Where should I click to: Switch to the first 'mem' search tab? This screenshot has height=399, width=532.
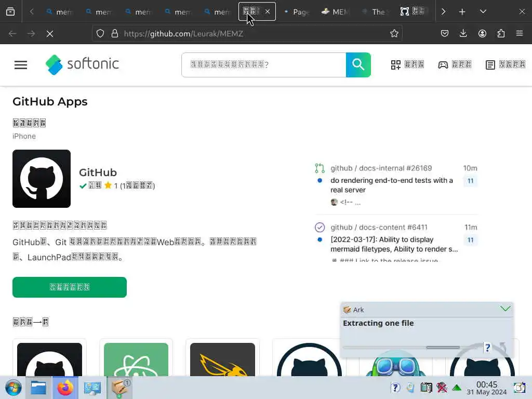coord(59,12)
